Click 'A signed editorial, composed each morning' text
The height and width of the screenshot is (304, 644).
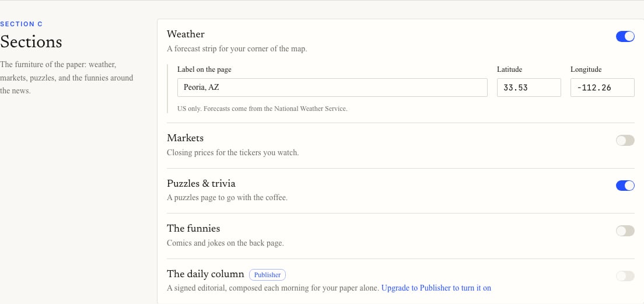tap(273, 288)
